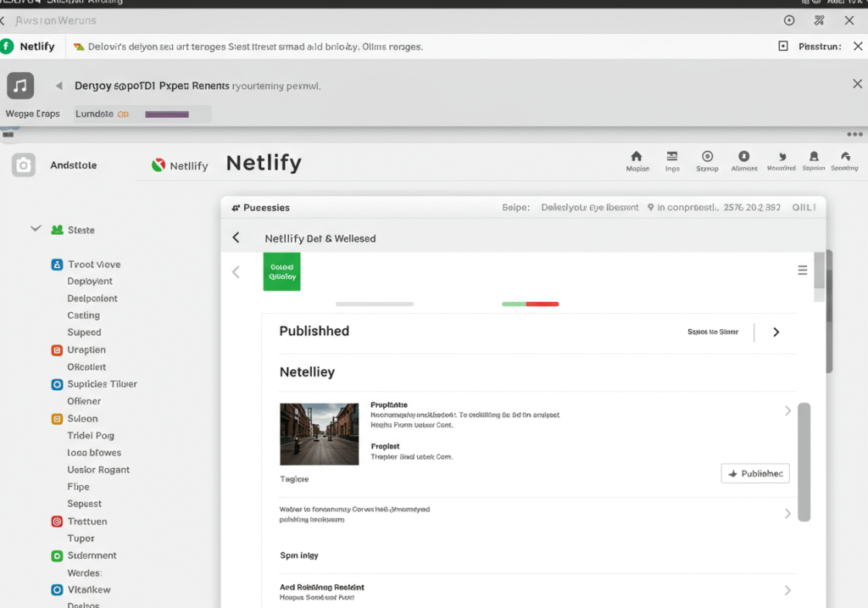Click the Netllify tab with red-green logo

point(180,165)
